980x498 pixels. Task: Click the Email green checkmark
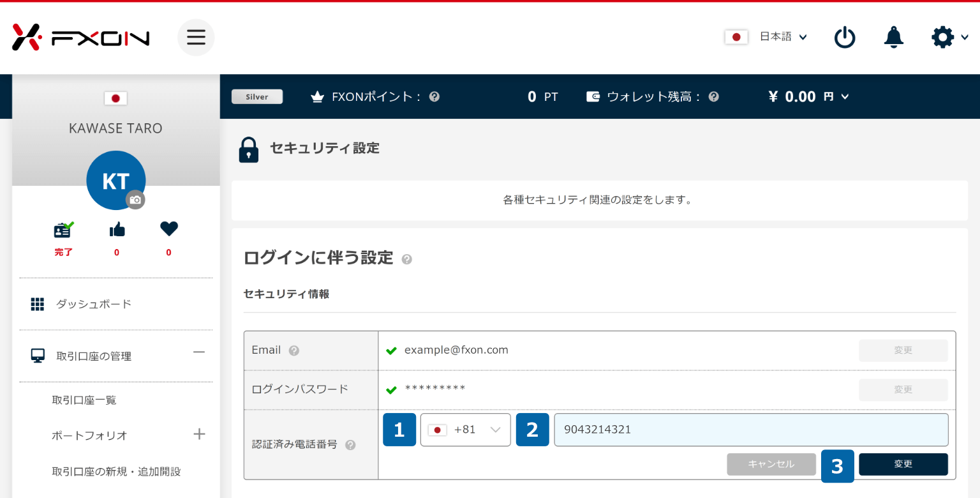coord(391,351)
